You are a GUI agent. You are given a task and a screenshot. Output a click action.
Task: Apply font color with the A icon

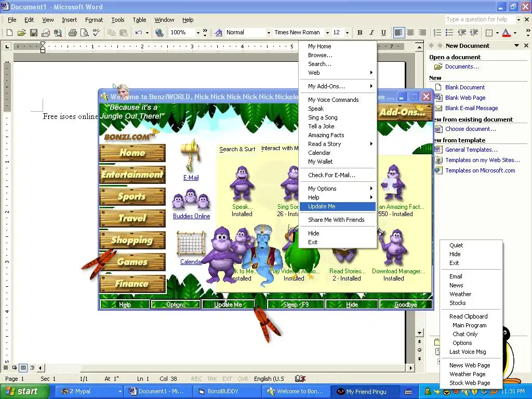(506, 33)
